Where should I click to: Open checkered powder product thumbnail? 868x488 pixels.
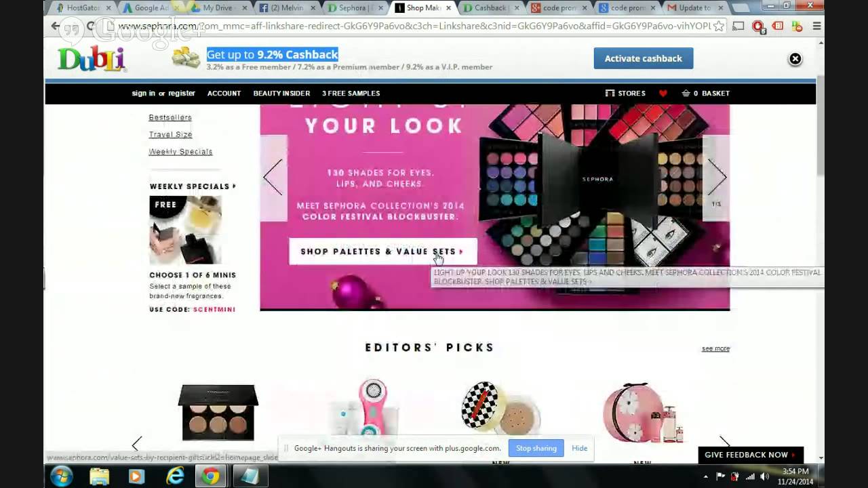tap(500, 409)
